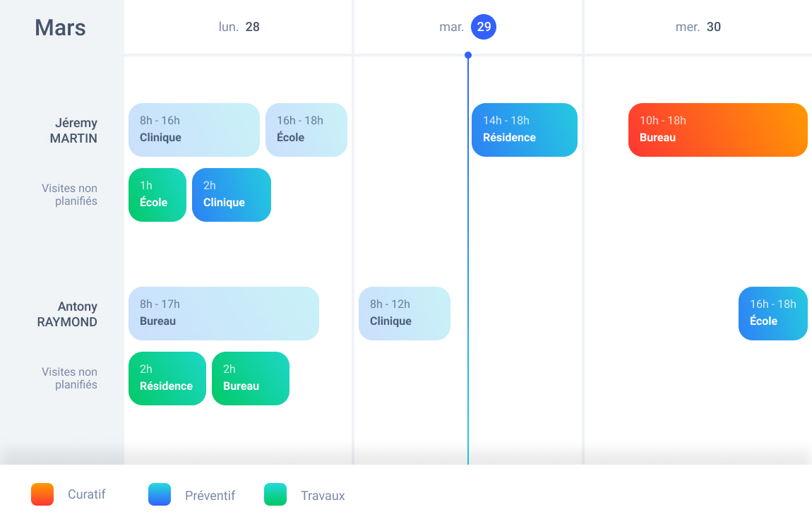The image size is (812, 524).
Task: Click the Curatif legend label
Action: 86,494
